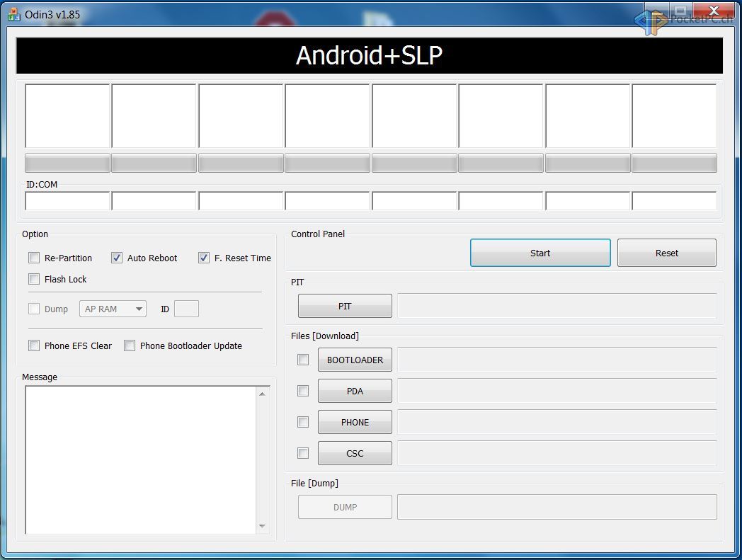Click the PIT file path field
This screenshot has height=560, width=742.
coord(557,306)
